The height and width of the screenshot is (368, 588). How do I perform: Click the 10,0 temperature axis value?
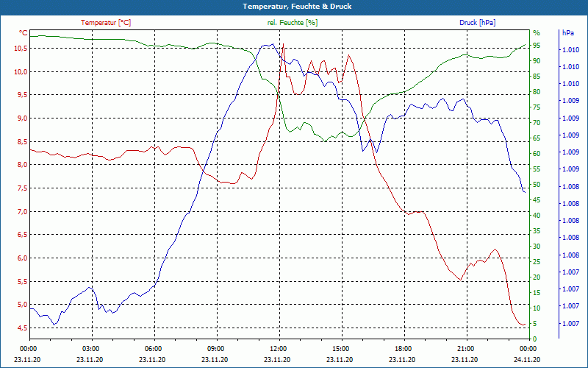(21, 71)
